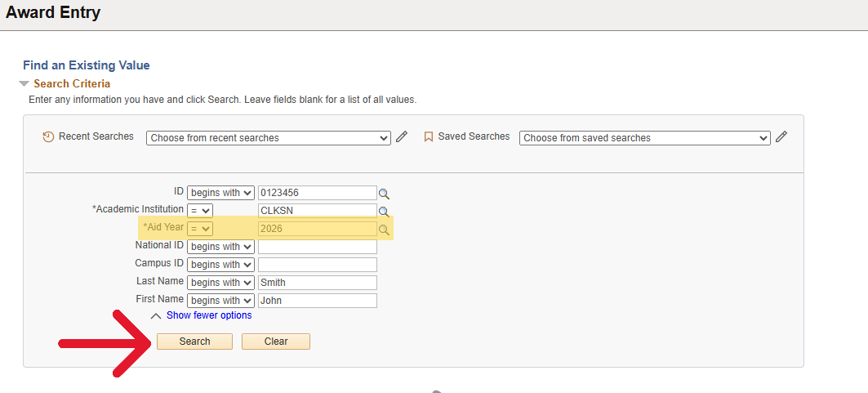Click into the ID input field
Viewport: 868px width, 393px height.
coord(317,193)
